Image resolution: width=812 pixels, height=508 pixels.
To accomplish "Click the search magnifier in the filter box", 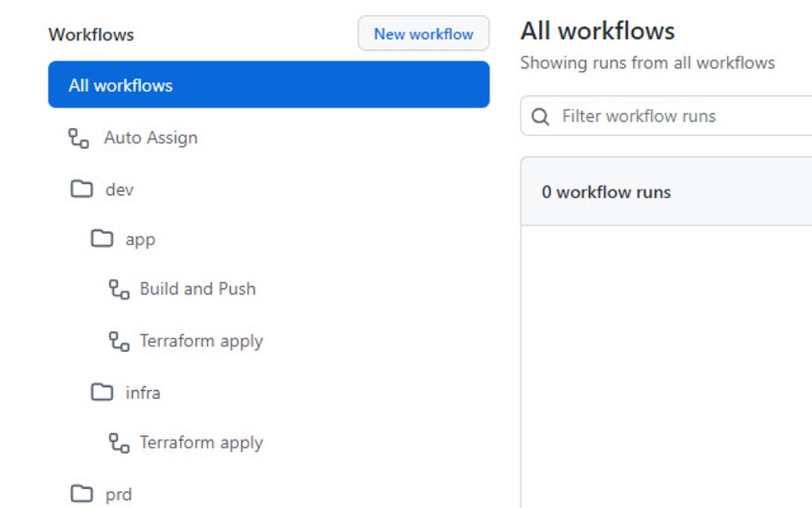I will coord(541,116).
